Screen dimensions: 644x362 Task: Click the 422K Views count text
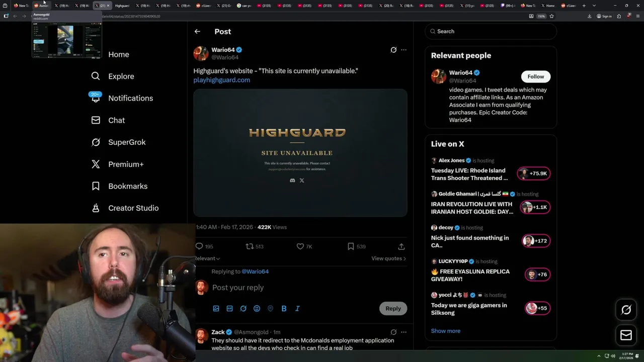click(x=272, y=227)
